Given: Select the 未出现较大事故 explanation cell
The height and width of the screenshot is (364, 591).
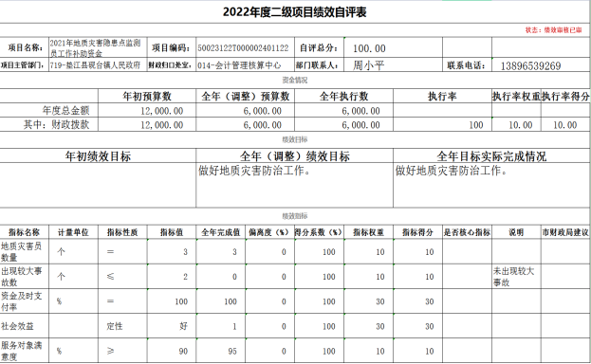Looking at the screenshot, I should pos(516,276).
